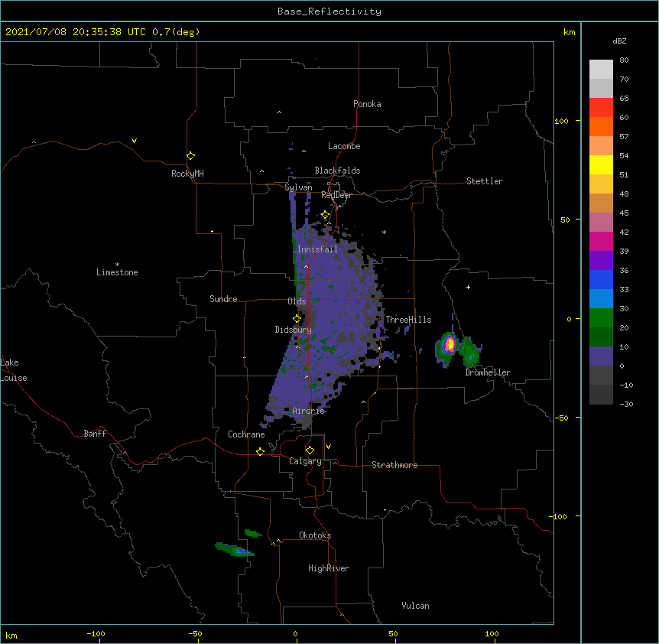Click the yellow V marker northwest of RockyMH

click(x=134, y=141)
